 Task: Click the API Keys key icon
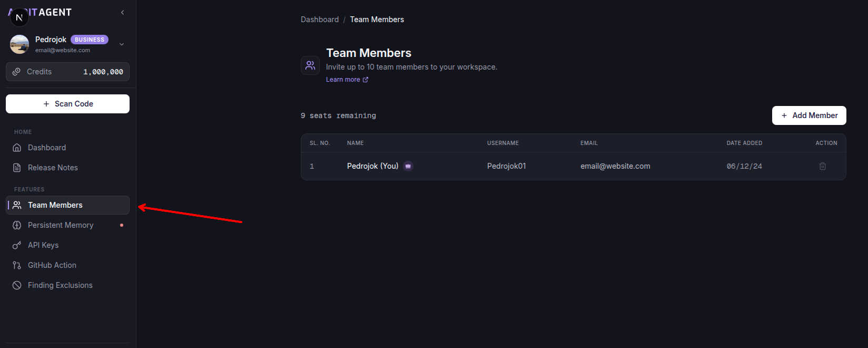17,245
